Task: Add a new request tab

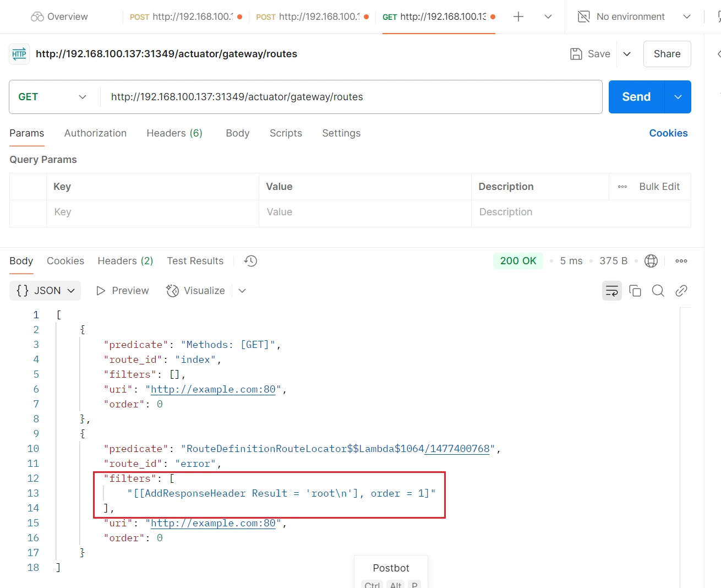Action: point(518,17)
